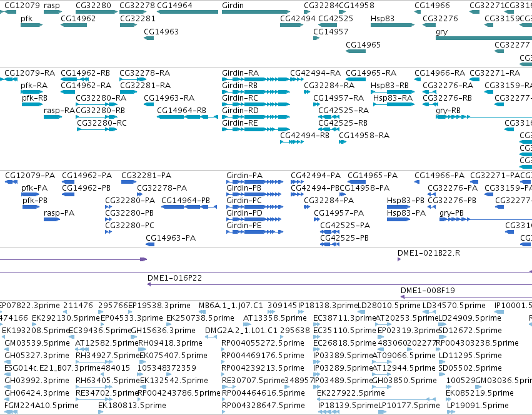
Task: Open protein Hsp83-PB
Action: pos(406,201)
